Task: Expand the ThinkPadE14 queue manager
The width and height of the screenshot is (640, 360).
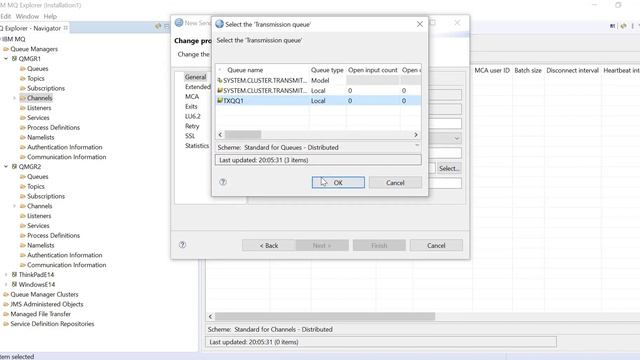Action: point(6,274)
